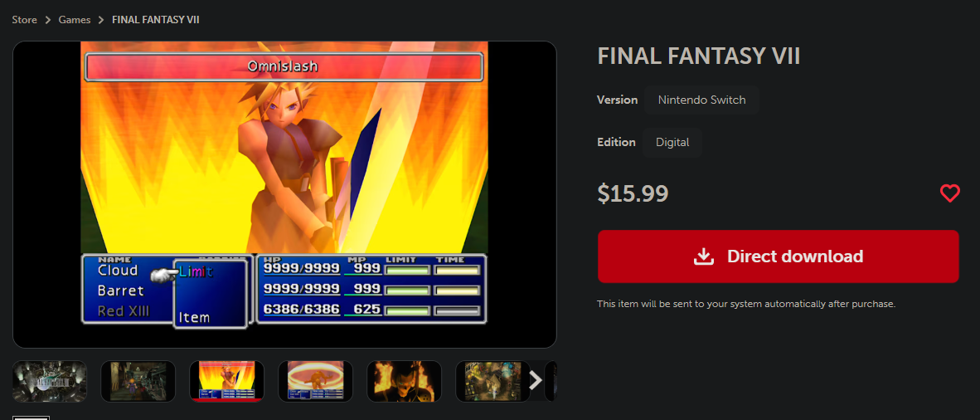The height and width of the screenshot is (420, 980).
Task: Click the $15.99 price text
Action: 633,193
